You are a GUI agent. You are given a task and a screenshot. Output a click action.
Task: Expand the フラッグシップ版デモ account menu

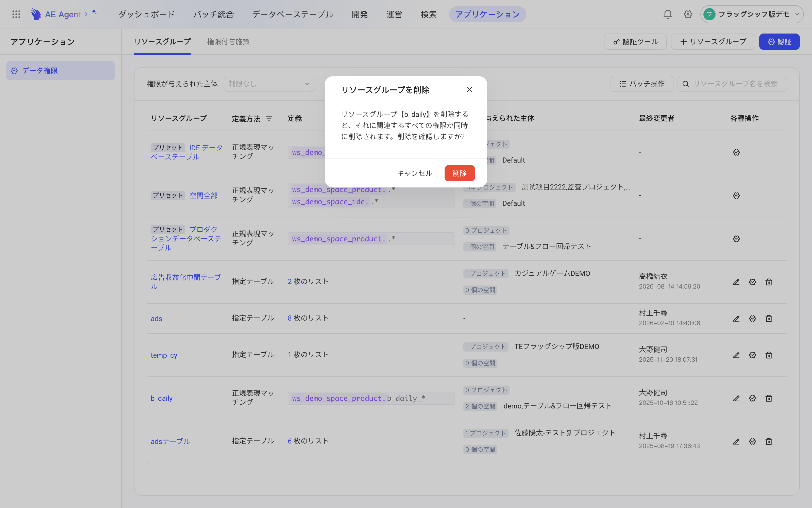[752, 14]
